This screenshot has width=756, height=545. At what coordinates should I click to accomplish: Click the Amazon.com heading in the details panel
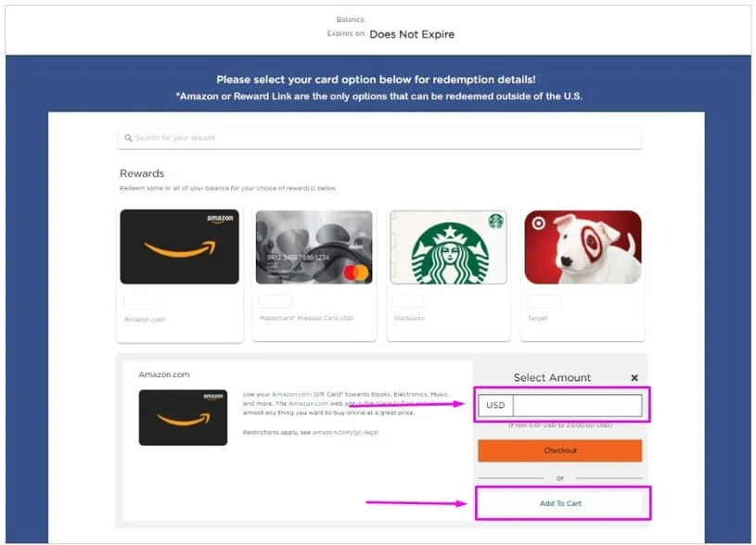[164, 374]
